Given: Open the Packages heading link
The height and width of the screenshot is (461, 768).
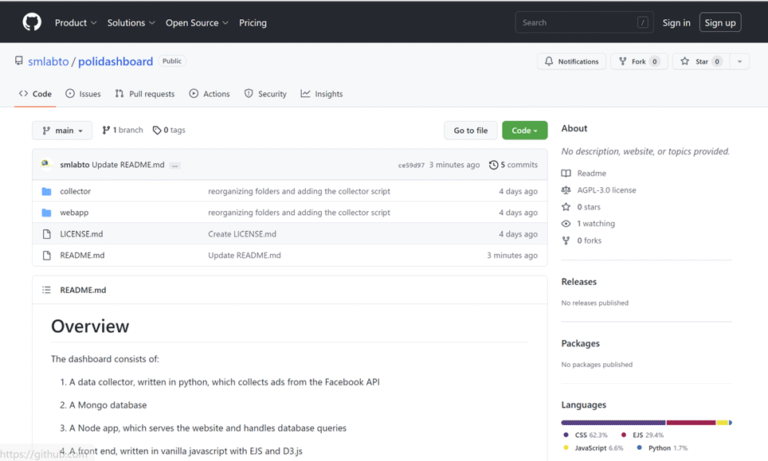Looking at the screenshot, I should [580, 343].
